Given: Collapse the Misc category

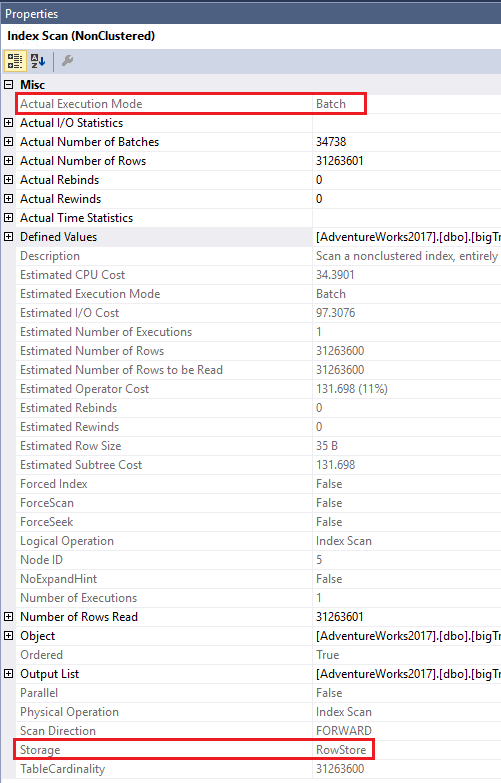Looking at the screenshot, I should tap(8, 84).
